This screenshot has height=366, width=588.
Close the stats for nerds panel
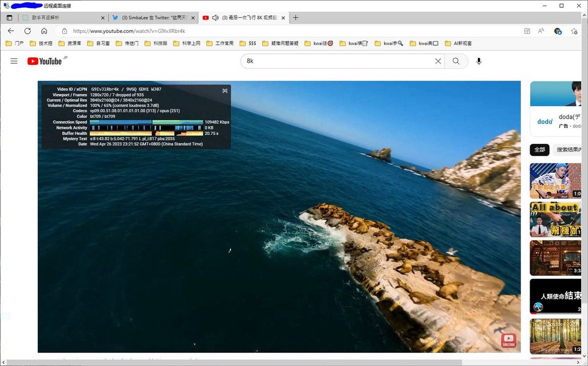[225, 90]
